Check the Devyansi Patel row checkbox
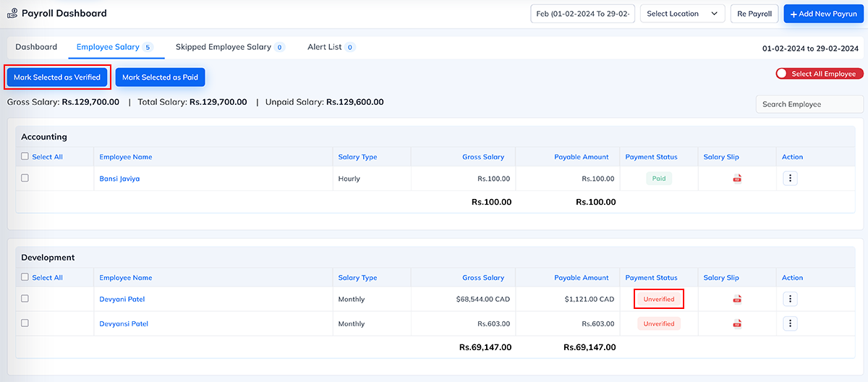This screenshot has height=382, width=868. 25,323
